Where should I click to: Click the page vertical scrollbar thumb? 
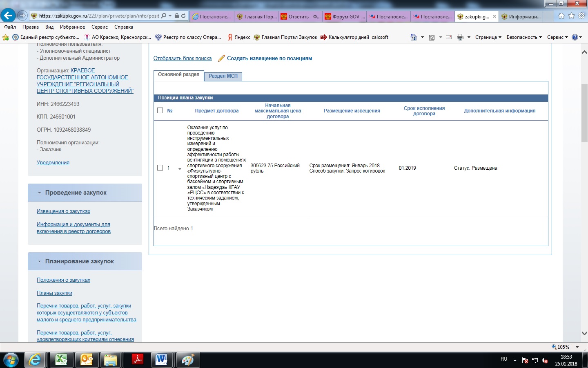[584, 110]
